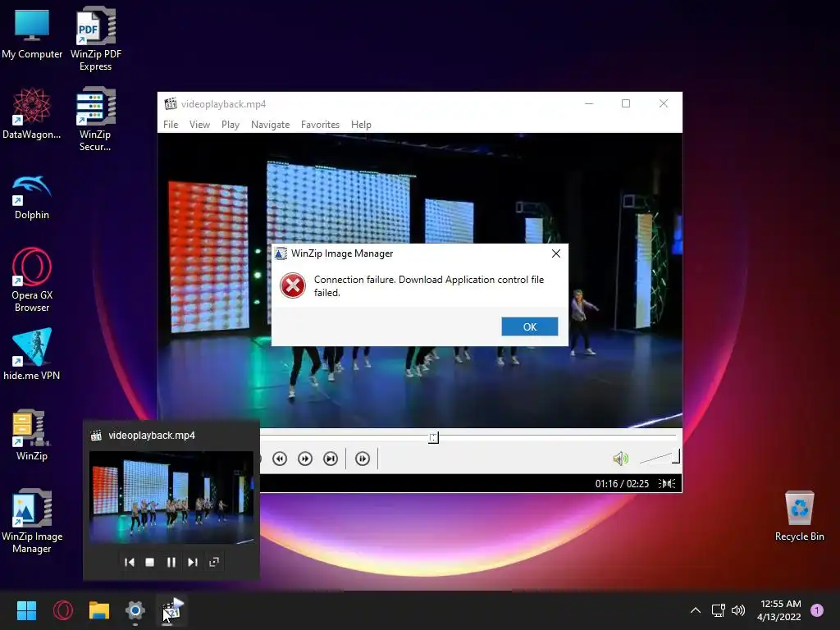Click the frame-step button in the player
The width and height of the screenshot is (840, 630).
[363, 459]
